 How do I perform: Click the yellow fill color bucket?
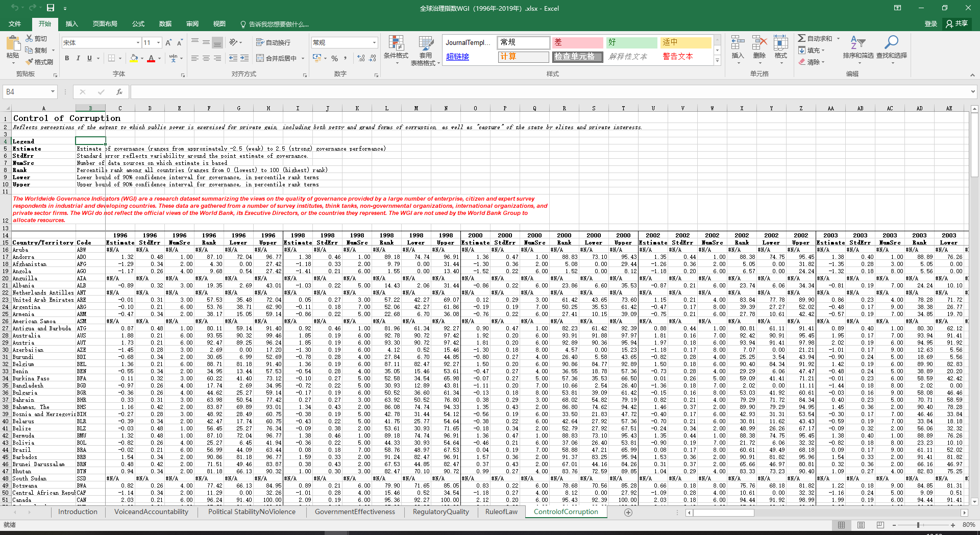click(x=134, y=58)
